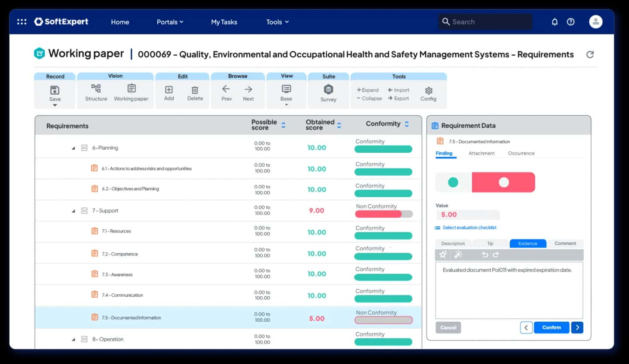Select the green conformity finding option
Image resolution: width=629 pixels, height=364 pixels.
(453, 182)
